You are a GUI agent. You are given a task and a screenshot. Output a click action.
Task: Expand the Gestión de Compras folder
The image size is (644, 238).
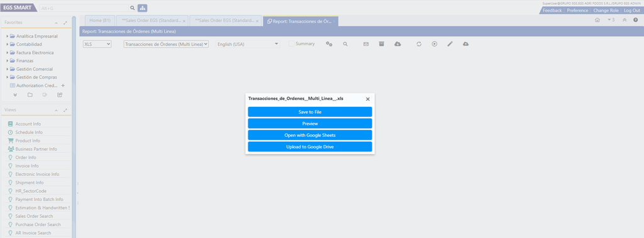coord(8,77)
